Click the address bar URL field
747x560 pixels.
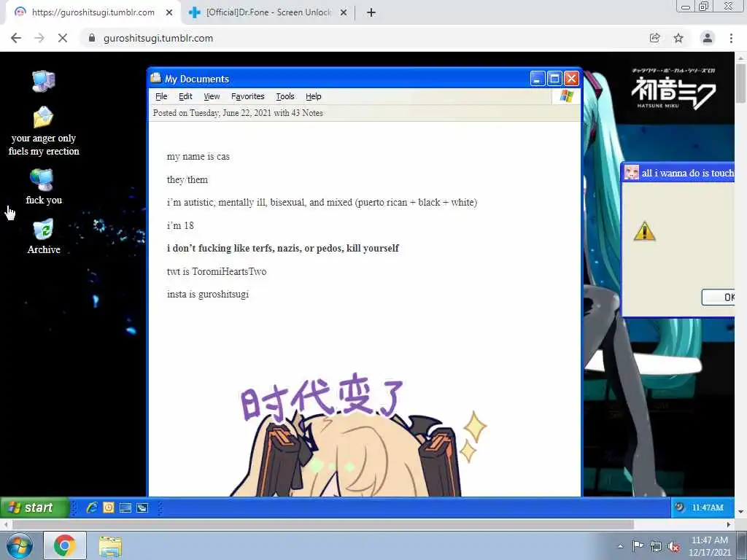362,38
